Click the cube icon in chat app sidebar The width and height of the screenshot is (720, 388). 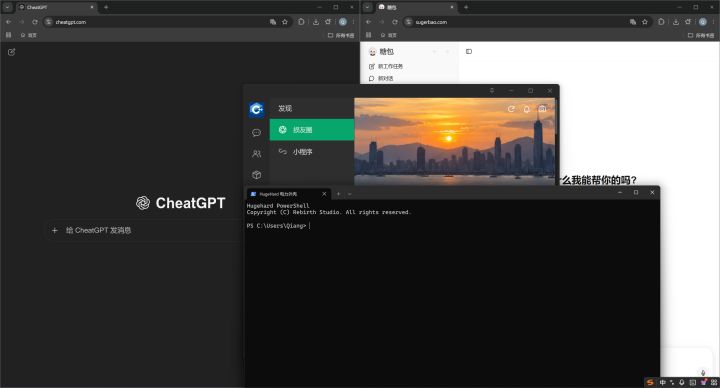[x=256, y=174]
